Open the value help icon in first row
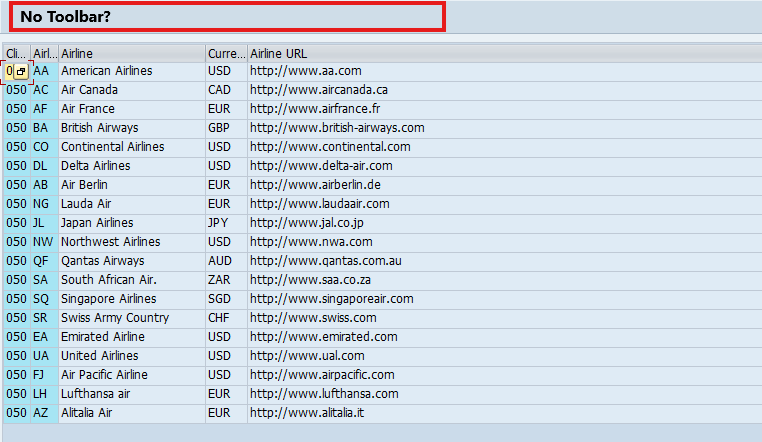The height and width of the screenshot is (442, 762). point(21,71)
